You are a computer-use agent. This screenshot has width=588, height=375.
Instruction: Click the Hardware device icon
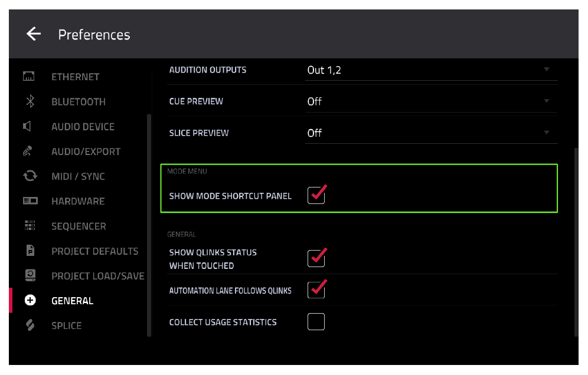pyautogui.click(x=30, y=201)
